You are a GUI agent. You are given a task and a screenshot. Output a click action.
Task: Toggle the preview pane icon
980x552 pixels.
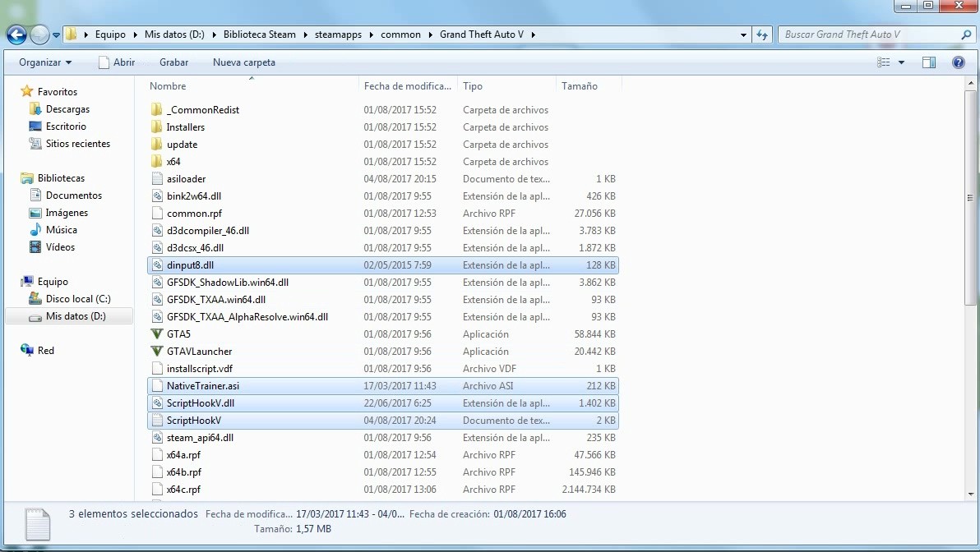pos(929,62)
